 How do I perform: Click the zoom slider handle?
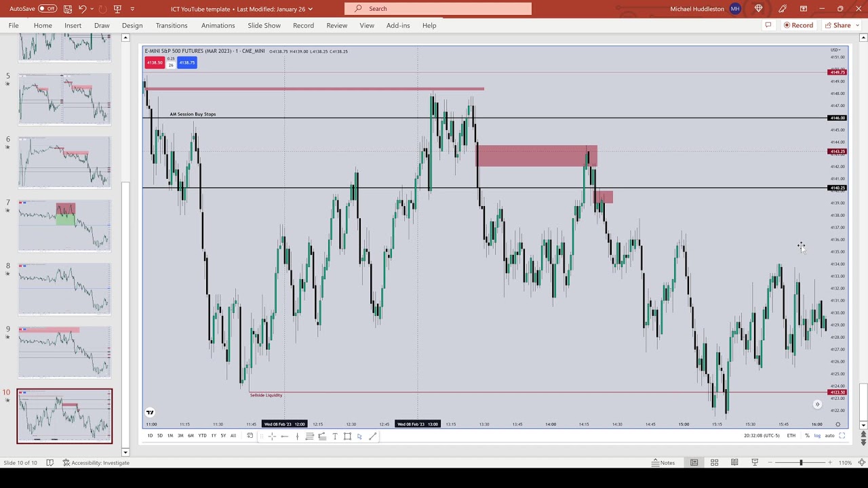pyautogui.click(x=800, y=463)
